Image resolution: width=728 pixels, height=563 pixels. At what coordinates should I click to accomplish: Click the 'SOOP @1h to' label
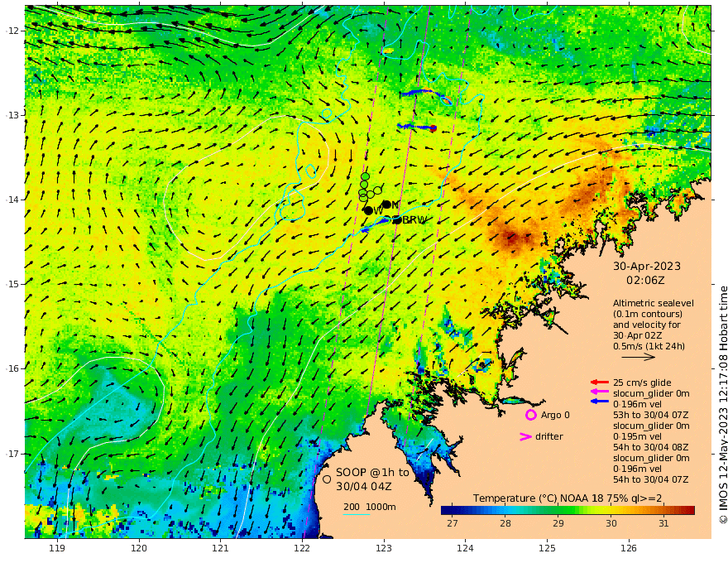pos(372,473)
